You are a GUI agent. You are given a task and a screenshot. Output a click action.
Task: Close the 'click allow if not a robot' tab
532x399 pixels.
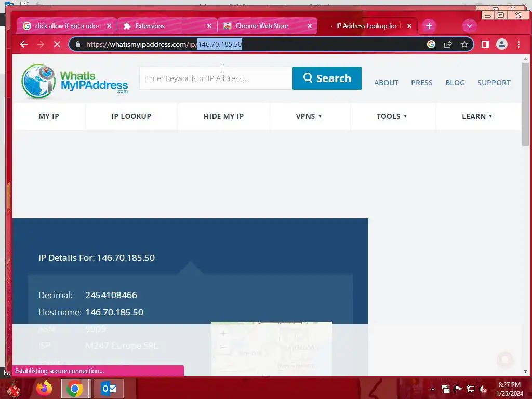click(109, 26)
